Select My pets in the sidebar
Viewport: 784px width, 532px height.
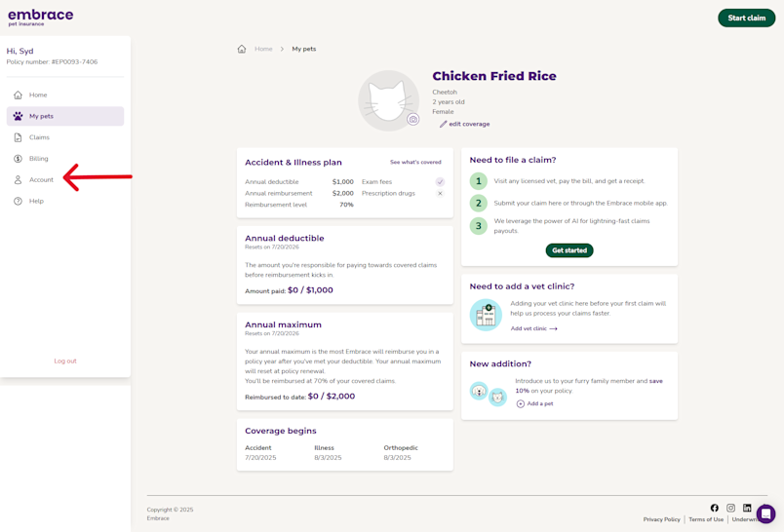(65, 116)
